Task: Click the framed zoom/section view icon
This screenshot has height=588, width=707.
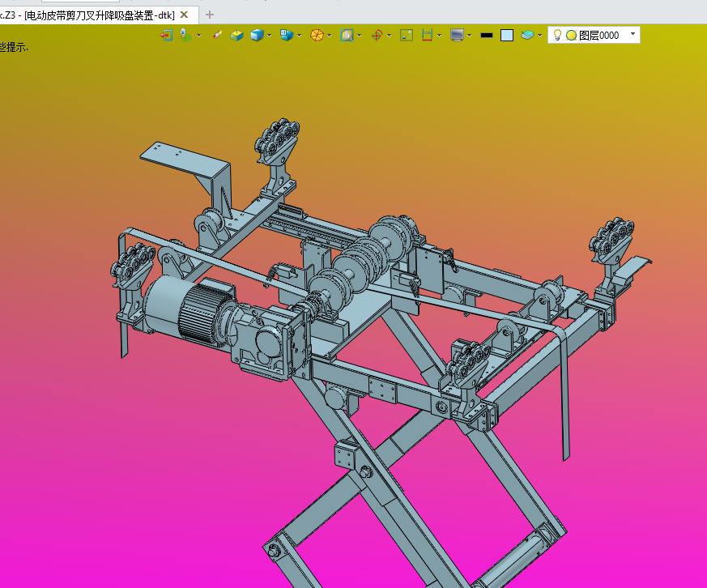Action: (x=347, y=35)
